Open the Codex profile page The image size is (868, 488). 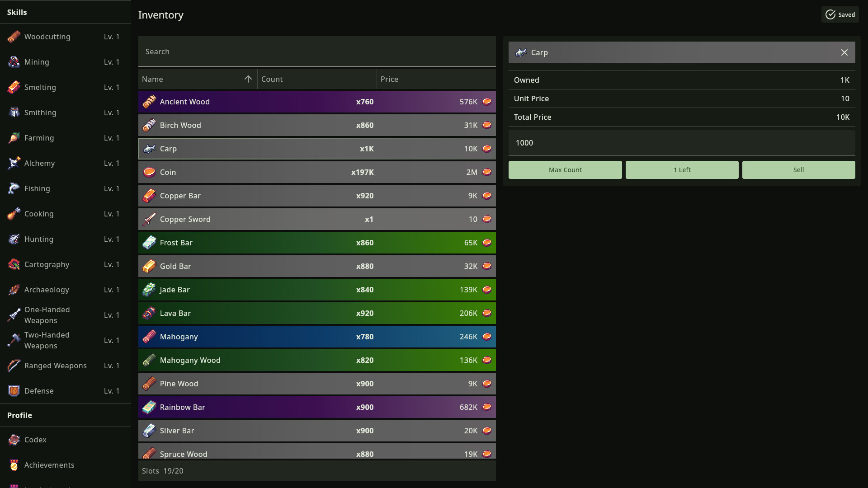click(x=35, y=440)
